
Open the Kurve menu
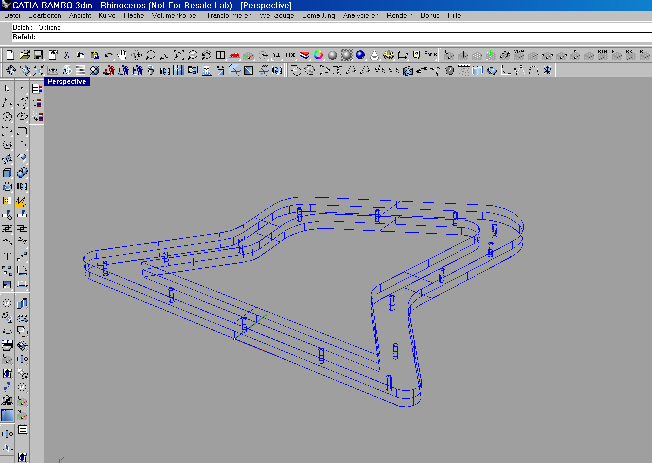106,17
